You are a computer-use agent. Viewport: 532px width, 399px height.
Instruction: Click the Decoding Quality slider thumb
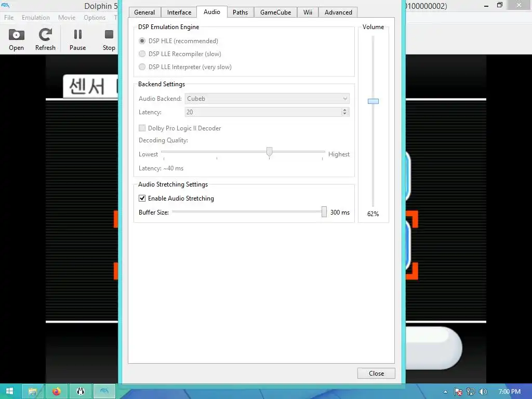click(x=270, y=152)
